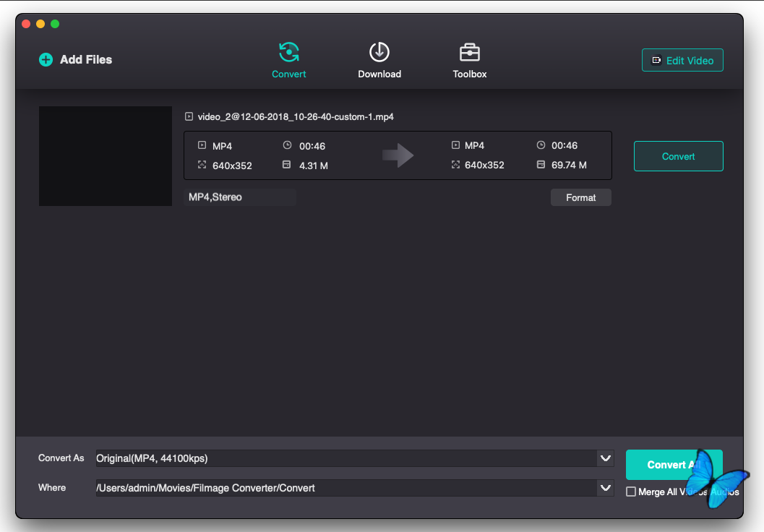764x532 pixels.
Task: Open the Original(MP4, 44100kps) combo box
Action: pyautogui.click(x=345, y=458)
